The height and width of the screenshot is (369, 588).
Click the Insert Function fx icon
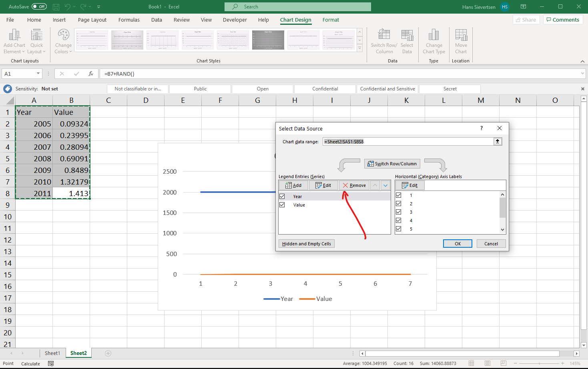pos(91,74)
